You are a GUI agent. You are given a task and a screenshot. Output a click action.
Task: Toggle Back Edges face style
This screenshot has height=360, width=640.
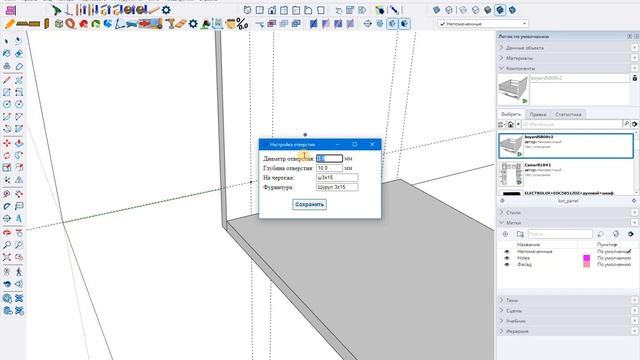point(449,10)
